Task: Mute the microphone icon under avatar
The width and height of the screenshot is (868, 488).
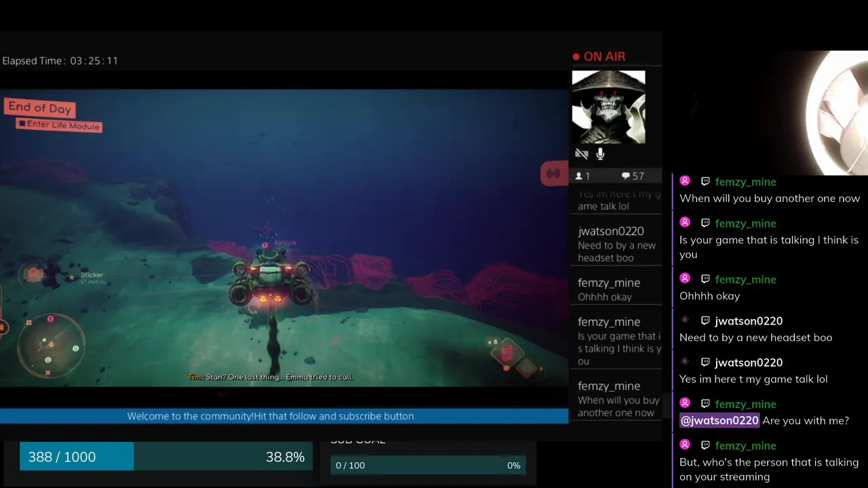Action: (x=600, y=154)
